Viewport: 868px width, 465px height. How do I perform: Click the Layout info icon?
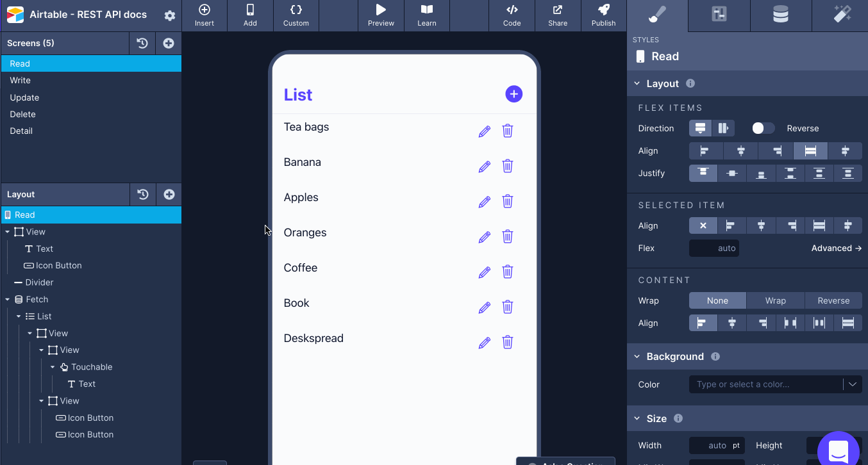690,83
